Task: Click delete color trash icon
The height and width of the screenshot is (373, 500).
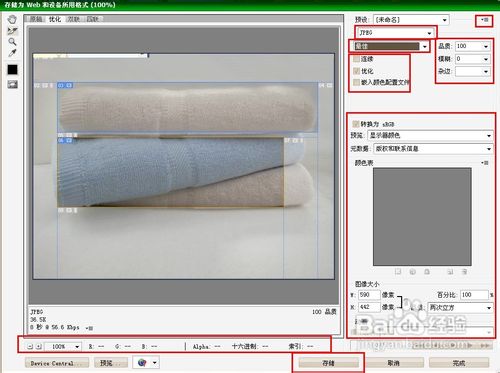Action: coord(464,272)
